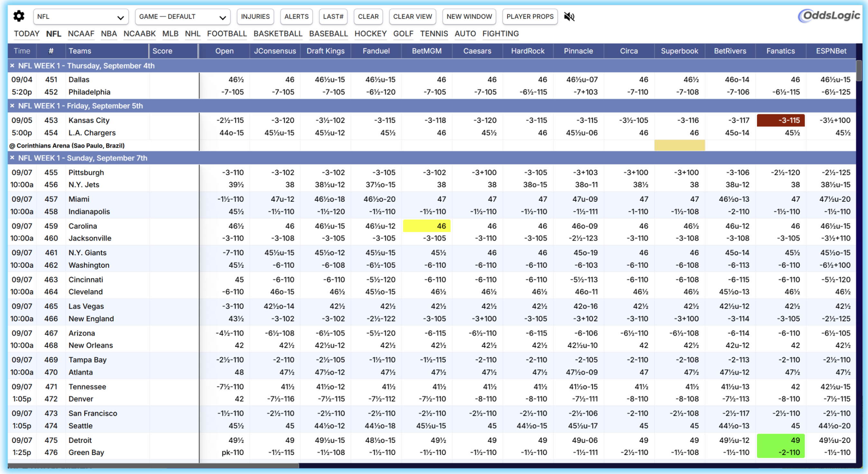868x474 pixels.
Task: Switch to the MLB tab
Action: tap(170, 34)
